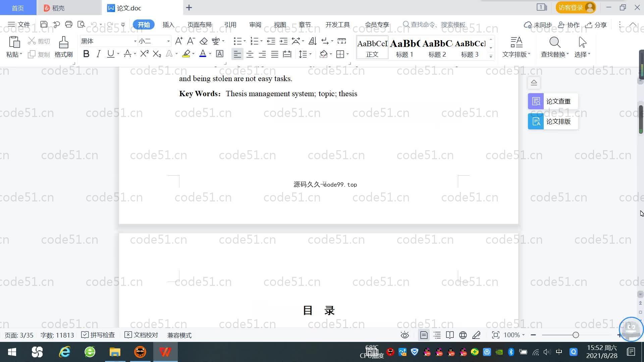The image size is (644, 362).
Task: Center-align the paragraph
Action: coord(250,54)
